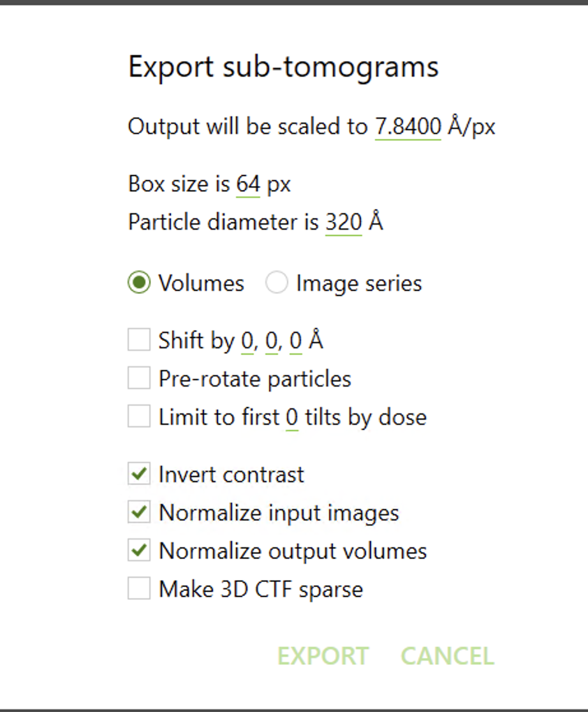Viewport: 588px width, 712px height.
Task: Click the third shift value field
Action: coord(295,341)
